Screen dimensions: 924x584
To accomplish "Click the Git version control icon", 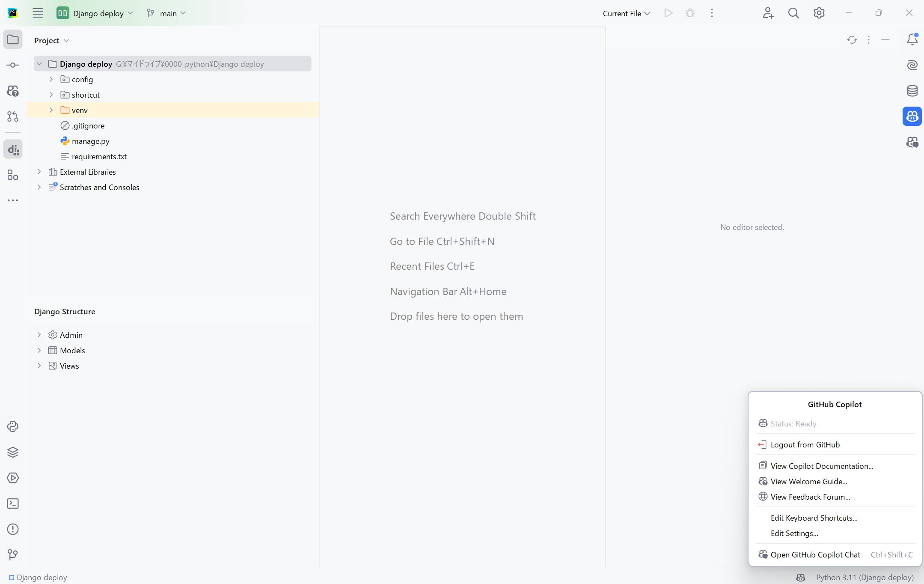I will click(13, 555).
